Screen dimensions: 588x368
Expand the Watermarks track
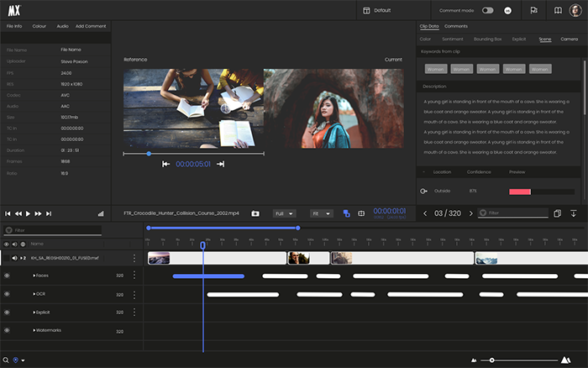pos(34,330)
